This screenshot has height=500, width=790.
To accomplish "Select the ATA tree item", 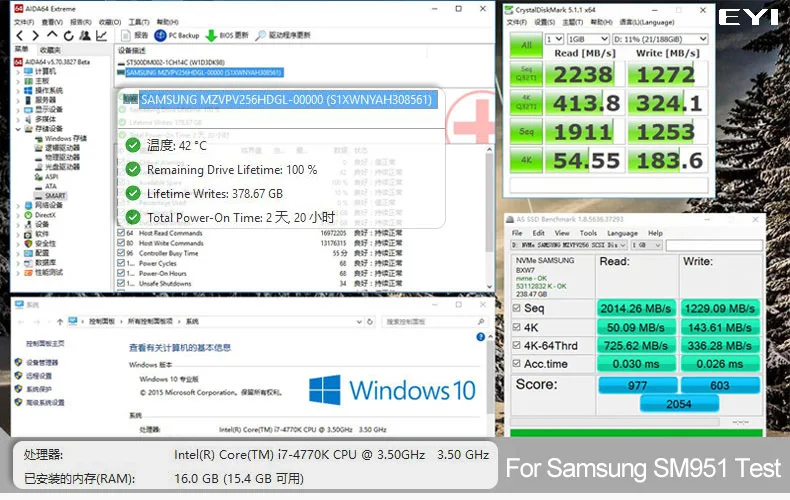I will pos(45,186).
